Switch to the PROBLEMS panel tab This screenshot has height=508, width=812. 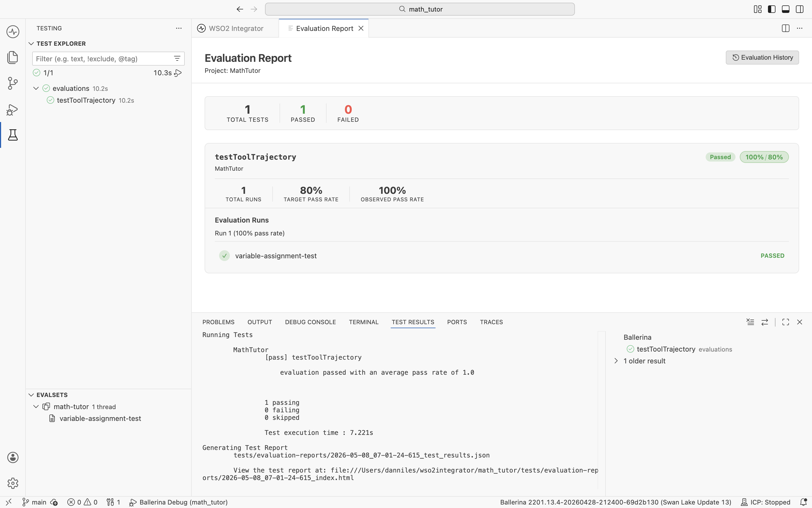point(218,322)
